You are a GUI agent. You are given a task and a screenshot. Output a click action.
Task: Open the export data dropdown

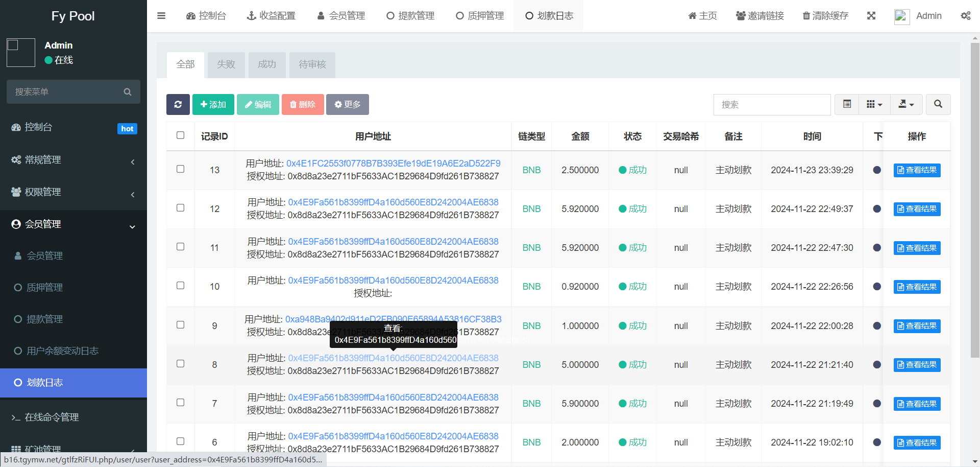coord(906,104)
